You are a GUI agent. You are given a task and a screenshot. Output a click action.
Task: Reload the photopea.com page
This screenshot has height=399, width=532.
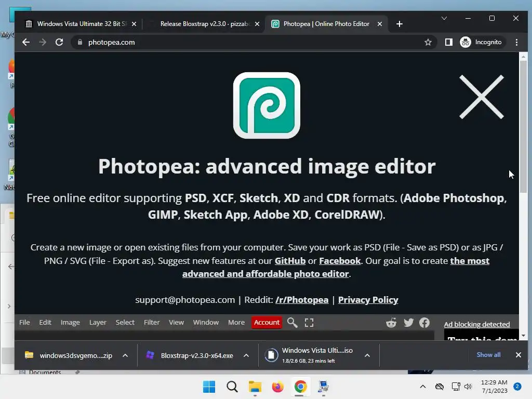click(59, 42)
